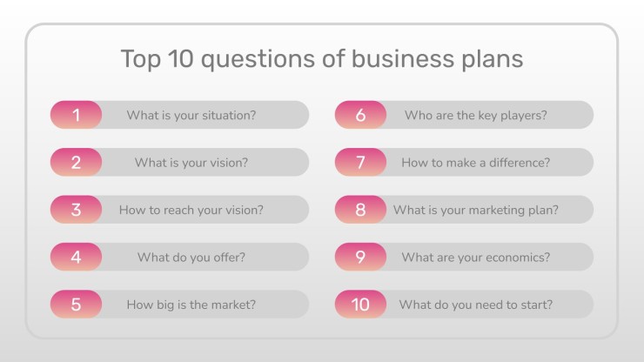
Task: Click the pink number 6 badge
Action: pyautogui.click(x=360, y=115)
